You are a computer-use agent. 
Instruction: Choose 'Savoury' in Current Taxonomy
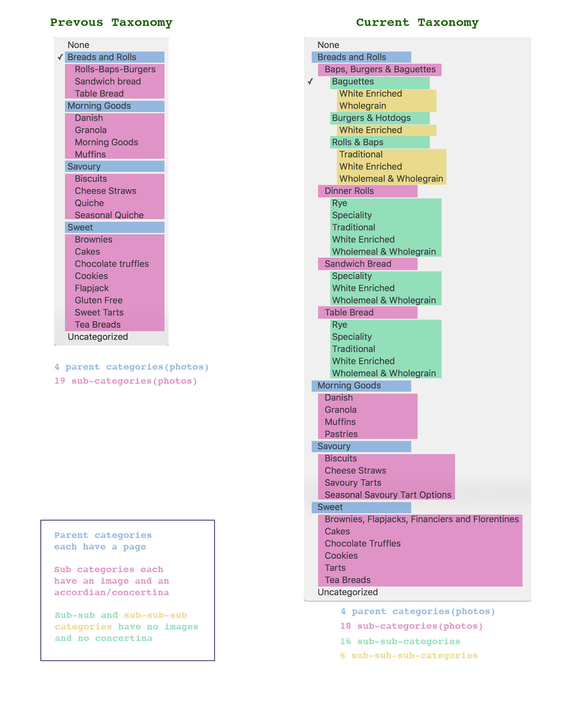pyautogui.click(x=361, y=446)
